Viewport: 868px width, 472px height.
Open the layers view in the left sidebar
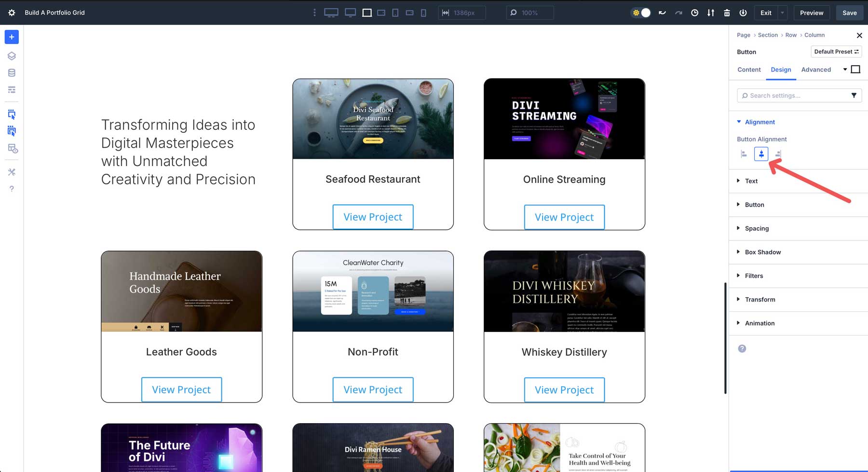[x=12, y=56]
